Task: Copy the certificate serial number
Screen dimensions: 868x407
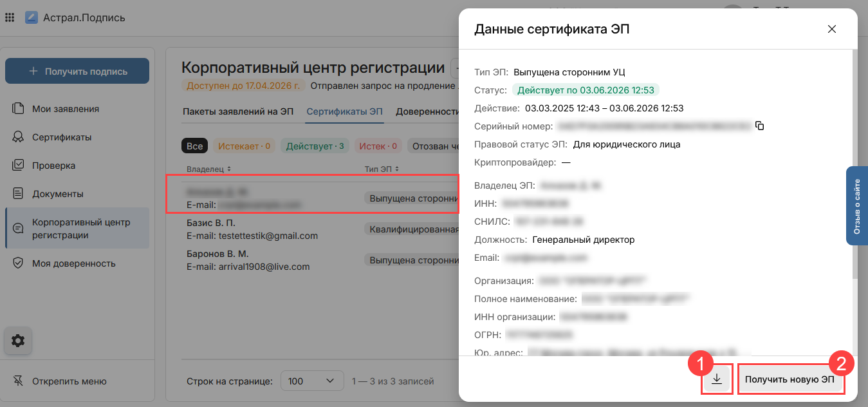Action: (x=759, y=126)
